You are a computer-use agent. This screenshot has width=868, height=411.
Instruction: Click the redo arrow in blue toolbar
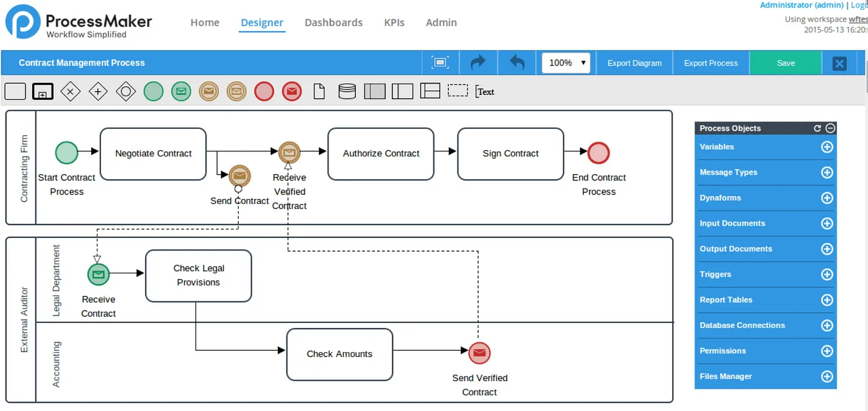pos(478,63)
